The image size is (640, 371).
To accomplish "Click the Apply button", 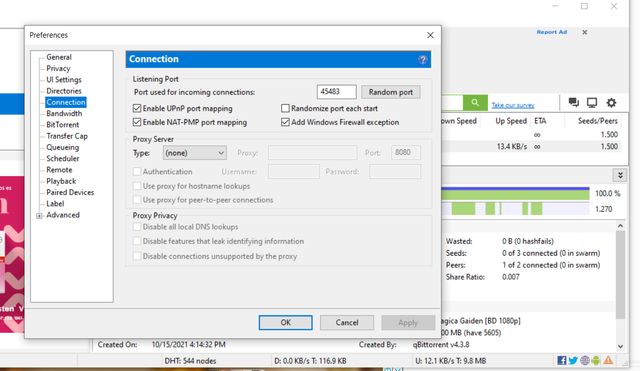I will (x=408, y=322).
